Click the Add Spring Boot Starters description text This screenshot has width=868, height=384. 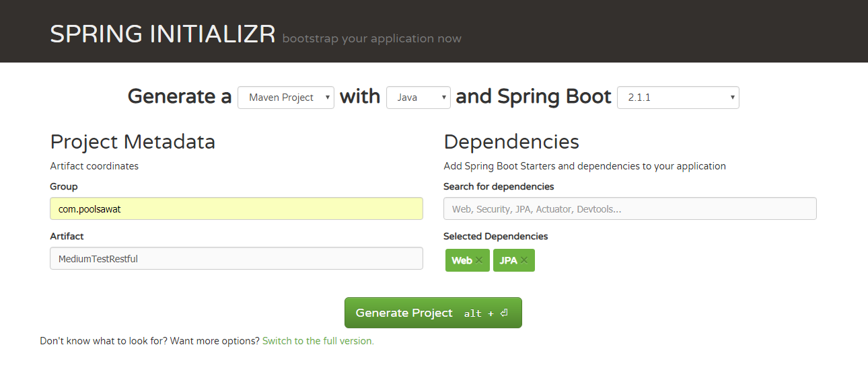point(585,165)
